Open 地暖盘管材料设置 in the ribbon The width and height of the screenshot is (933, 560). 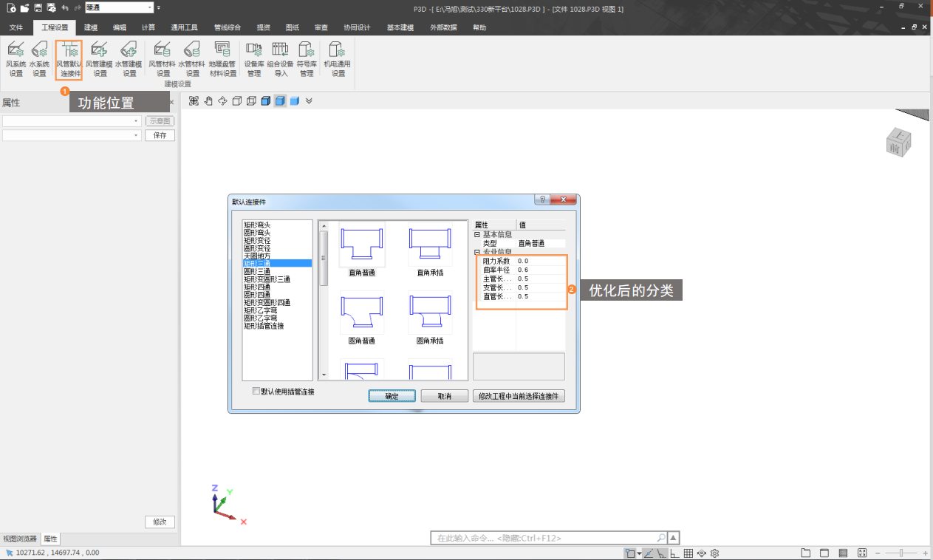222,59
